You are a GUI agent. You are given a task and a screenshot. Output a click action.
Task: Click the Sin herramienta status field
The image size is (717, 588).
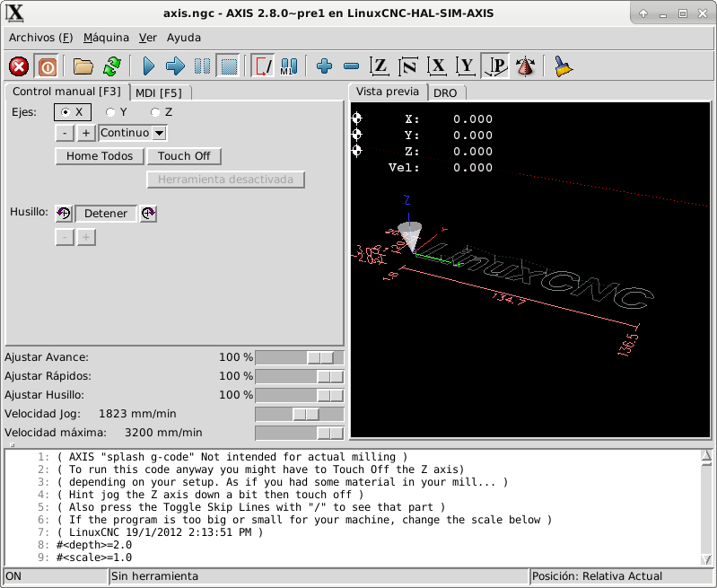point(319,576)
